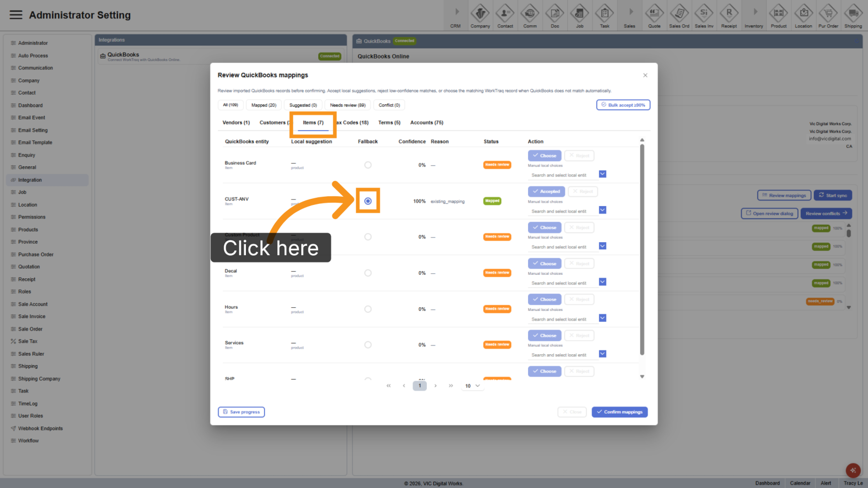Open Webhook Endpoints in the sidebar

40,429
